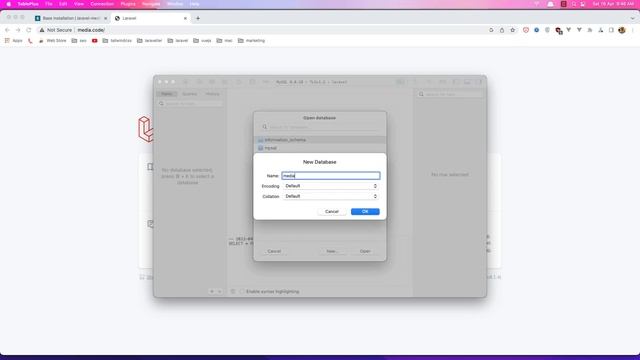Screen dimensions: 640x360
Task: Click the date and time in menu bar
Action: (x=613, y=4)
